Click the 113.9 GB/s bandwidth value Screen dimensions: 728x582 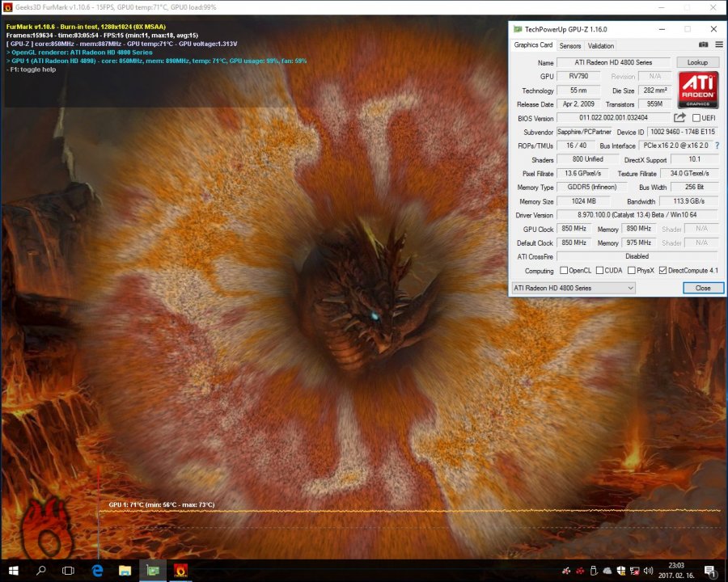coord(689,201)
